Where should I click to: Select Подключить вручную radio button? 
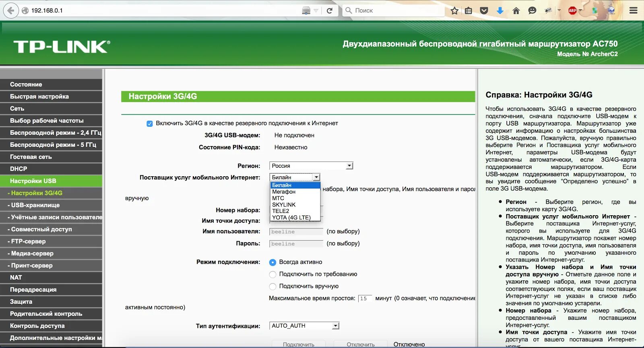point(272,286)
